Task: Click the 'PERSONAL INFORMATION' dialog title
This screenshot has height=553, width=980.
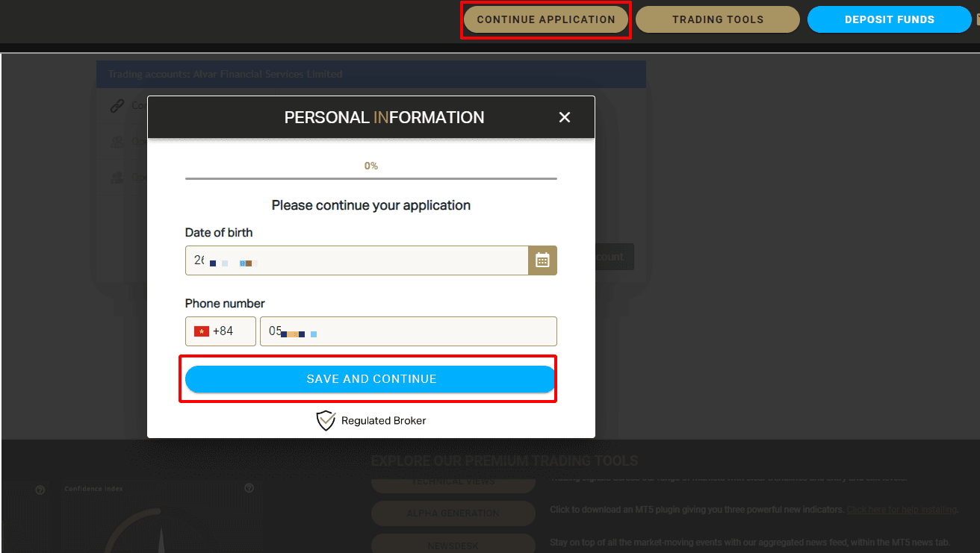Action: 385,117
